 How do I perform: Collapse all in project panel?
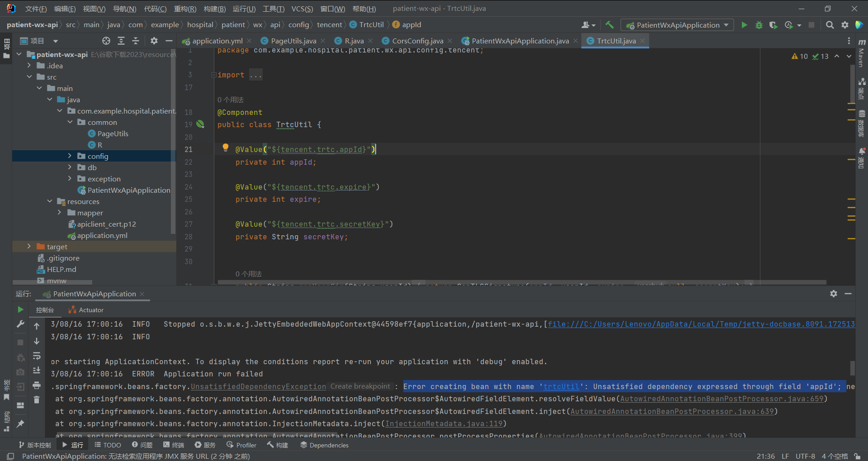[136, 41]
